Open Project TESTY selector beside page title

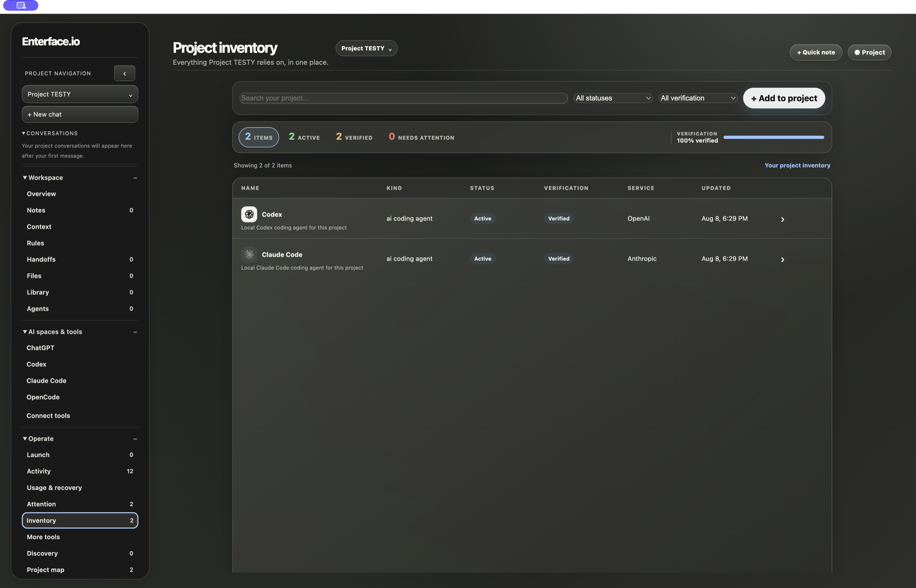click(x=366, y=48)
